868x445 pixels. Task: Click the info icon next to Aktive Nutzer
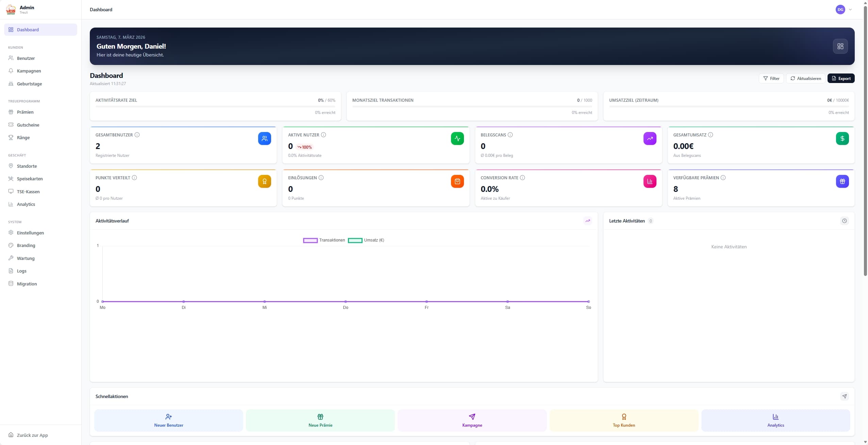[x=323, y=135]
